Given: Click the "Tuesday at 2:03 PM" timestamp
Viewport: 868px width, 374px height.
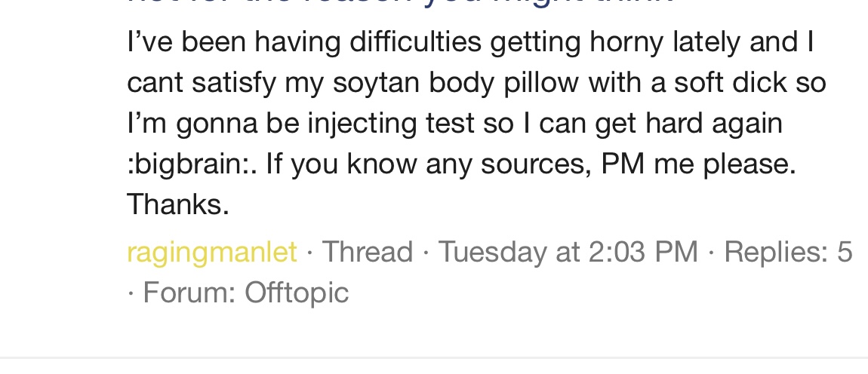Looking at the screenshot, I should (568, 252).
